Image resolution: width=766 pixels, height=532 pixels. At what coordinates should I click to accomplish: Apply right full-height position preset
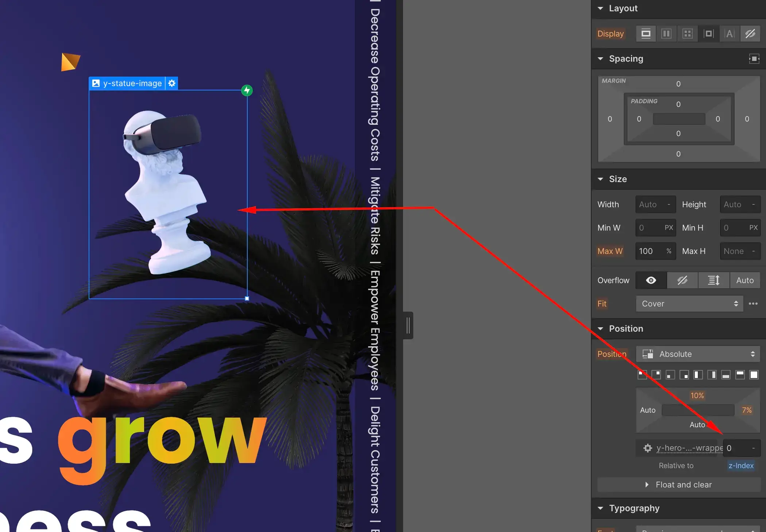point(712,375)
